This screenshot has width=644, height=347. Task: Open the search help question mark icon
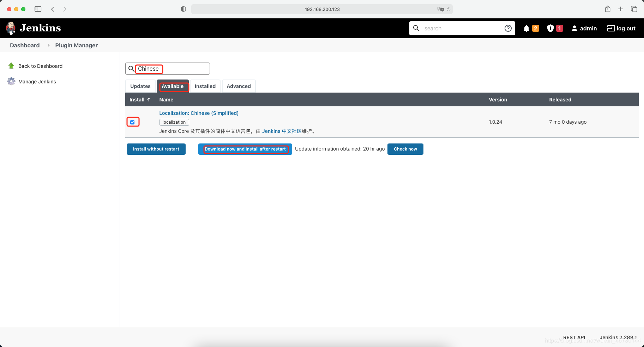tap(508, 28)
